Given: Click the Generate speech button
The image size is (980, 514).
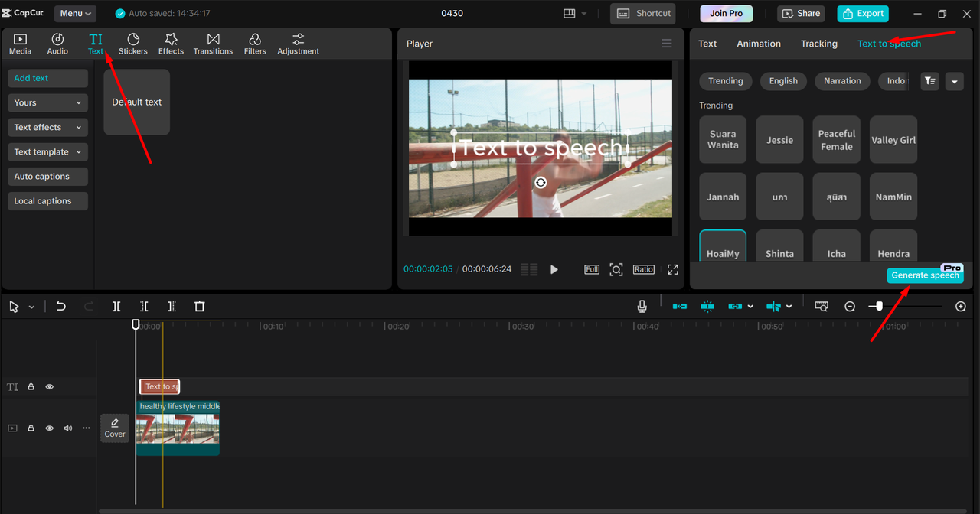Looking at the screenshot, I should tap(924, 275).
